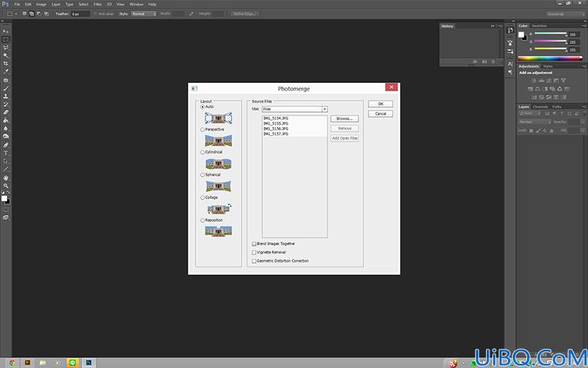Toggle Quick Mask mode icon

[x=6, y=209]
